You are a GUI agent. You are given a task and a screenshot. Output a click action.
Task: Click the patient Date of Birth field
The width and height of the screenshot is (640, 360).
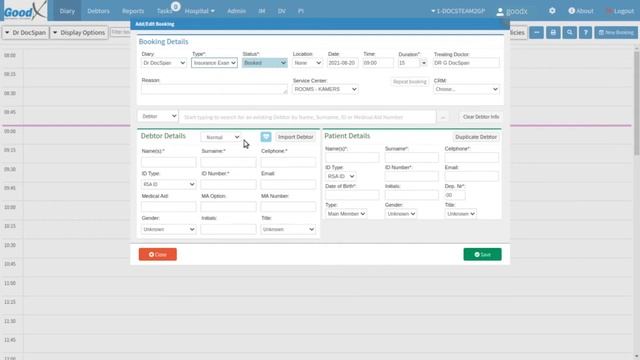pyautogui.click(x=352, y=195)
